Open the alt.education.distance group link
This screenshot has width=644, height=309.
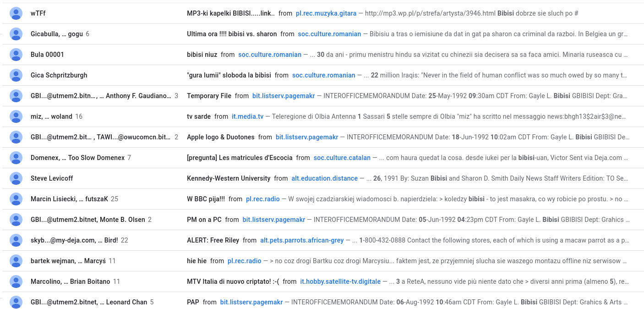click(324, 178)
